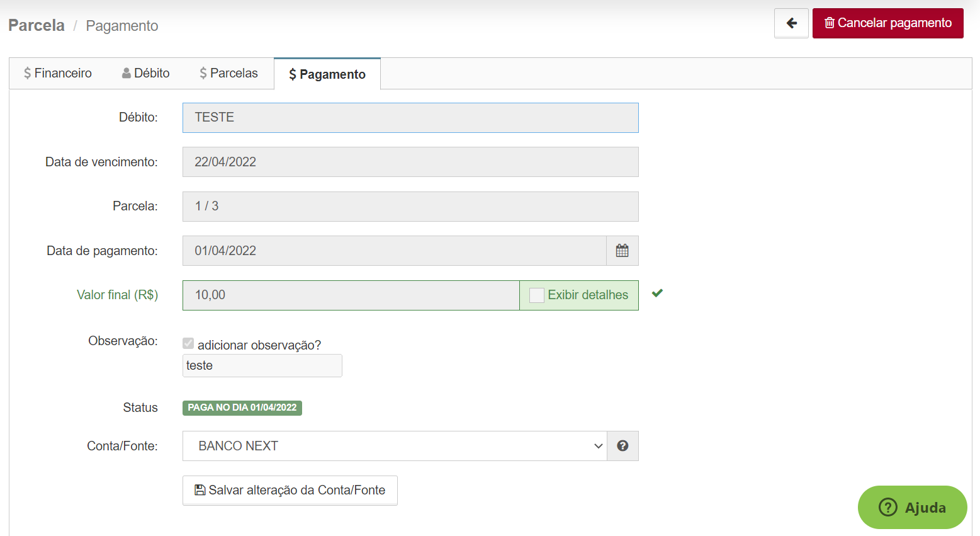Switch to the Débito tab

pos(146,73)
